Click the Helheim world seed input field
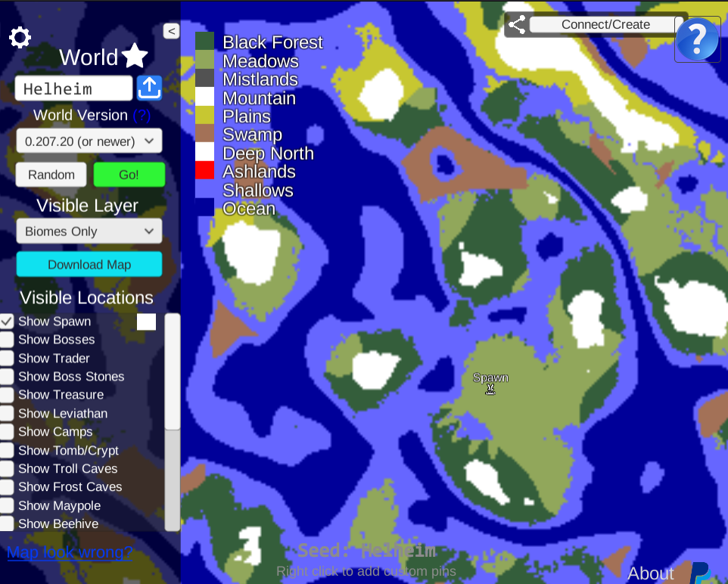Screen dimensions: 728x584 coord(74,89)
